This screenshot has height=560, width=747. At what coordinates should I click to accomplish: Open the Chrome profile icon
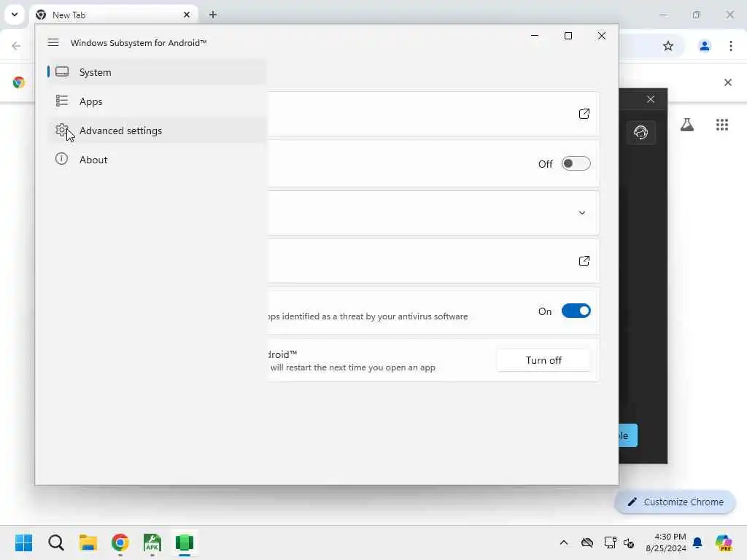click(x=704, y=46)
